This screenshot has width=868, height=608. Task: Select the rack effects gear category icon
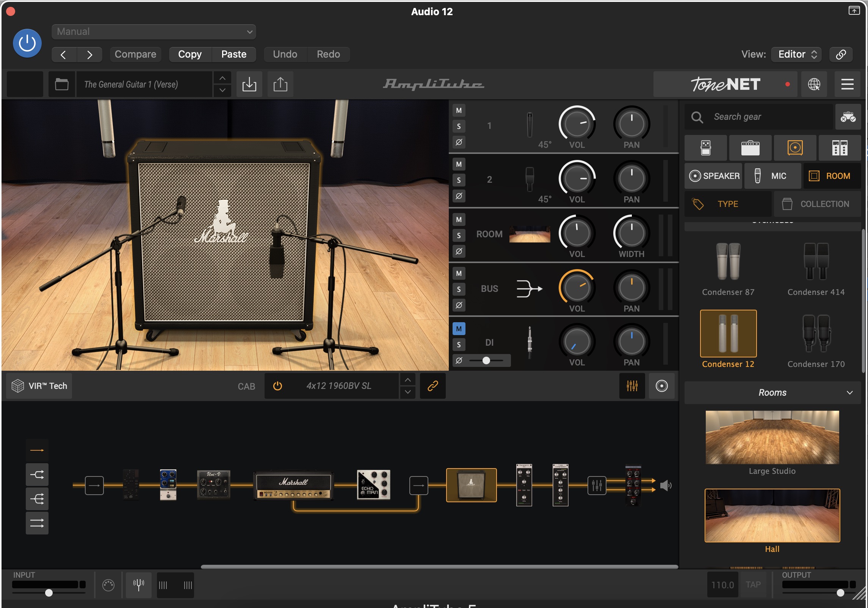click(840, 148)
